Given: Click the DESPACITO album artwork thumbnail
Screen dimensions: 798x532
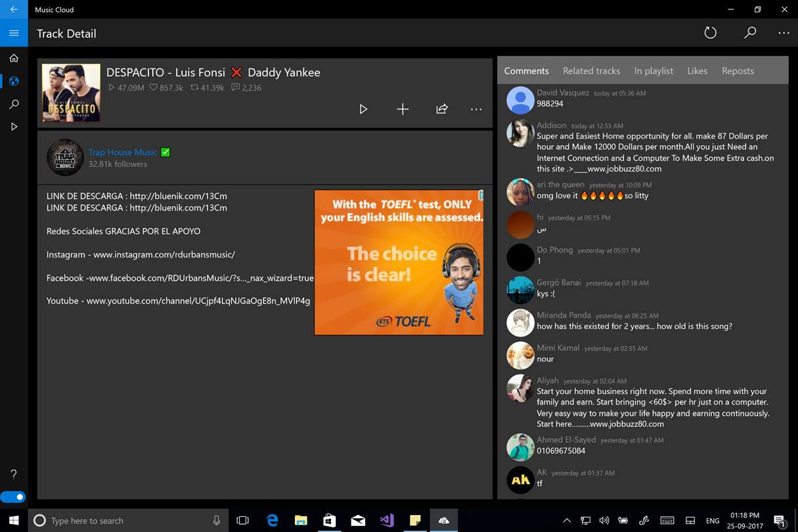Looking at the screenshot, I should point(71,93).
